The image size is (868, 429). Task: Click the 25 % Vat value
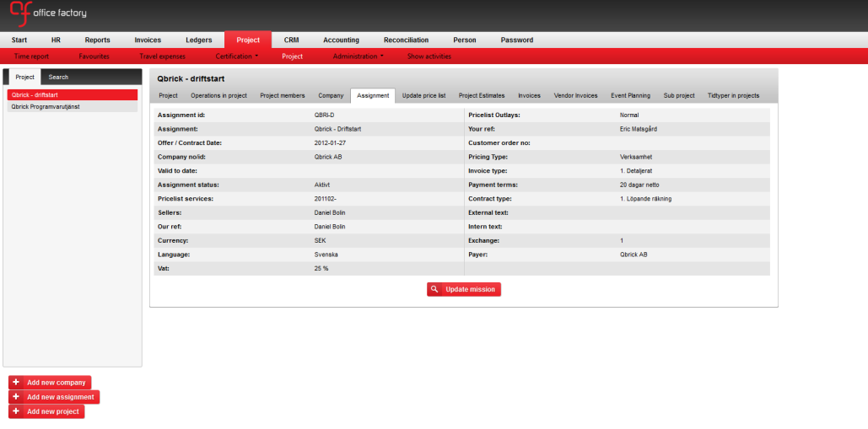321,268
